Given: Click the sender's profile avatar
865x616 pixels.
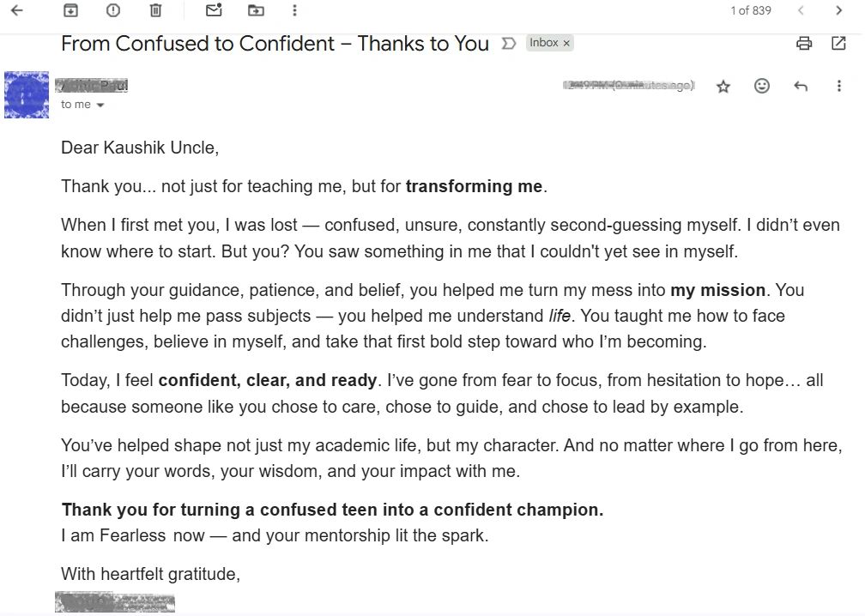Looking at the screenshot, I should (x=27, y=94).
